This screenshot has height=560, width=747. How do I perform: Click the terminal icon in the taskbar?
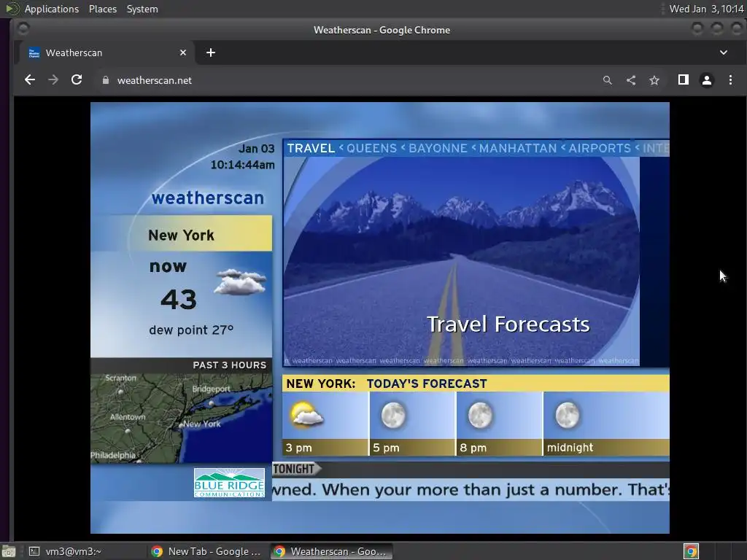[34, 551]
